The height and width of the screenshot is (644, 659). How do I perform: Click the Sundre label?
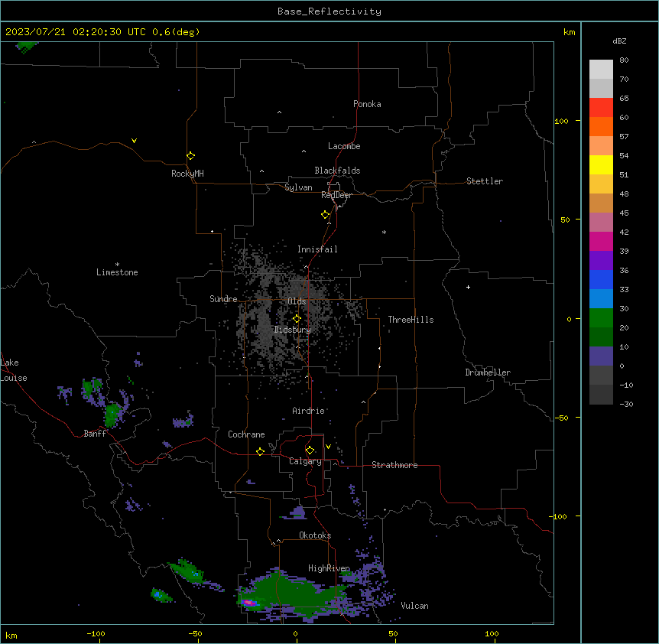223,299
